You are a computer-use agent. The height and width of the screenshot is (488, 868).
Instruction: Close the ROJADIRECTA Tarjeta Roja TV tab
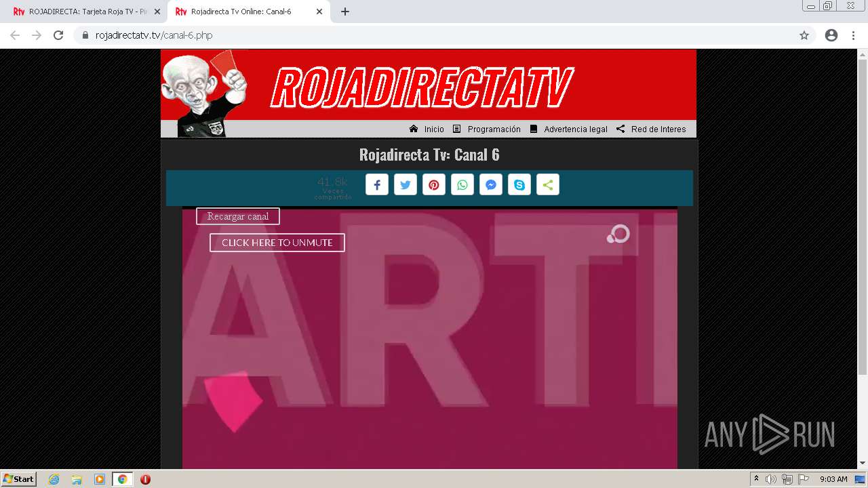tap(157, 12)
